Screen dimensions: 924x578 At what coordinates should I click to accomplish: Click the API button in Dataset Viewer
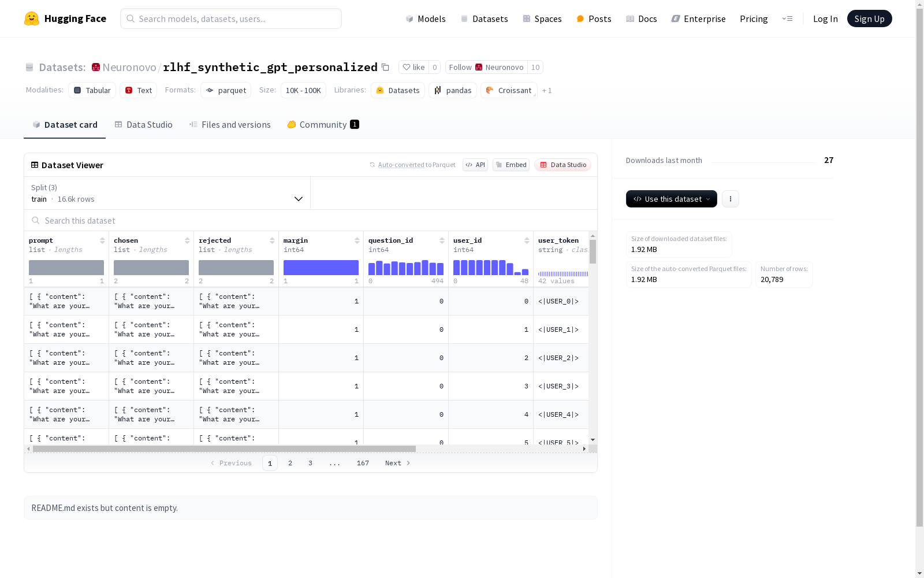475,165
